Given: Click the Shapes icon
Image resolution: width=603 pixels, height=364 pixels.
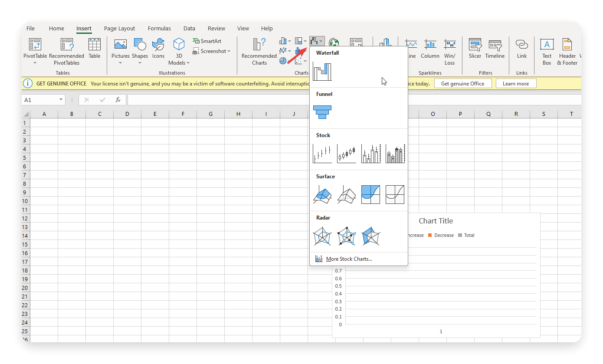Looking at the screenshot, I should pos(140,44).
